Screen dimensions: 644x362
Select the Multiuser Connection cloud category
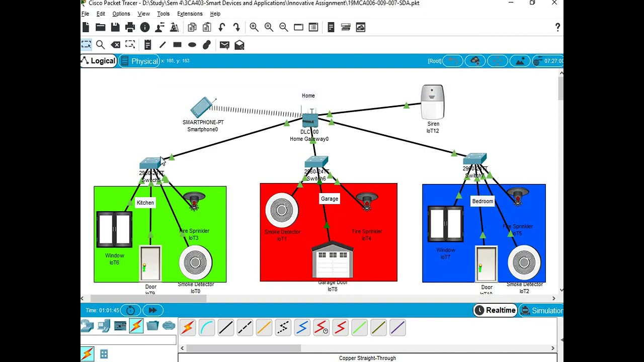(x=169, y=326)
